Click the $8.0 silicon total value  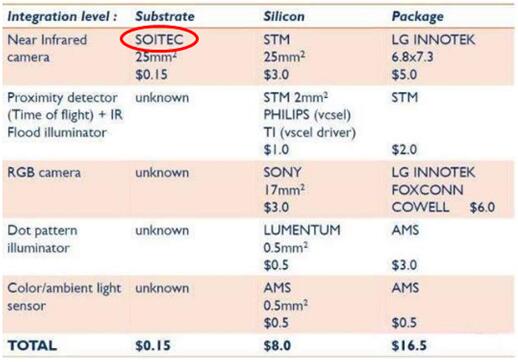click(x=277, y=346)
